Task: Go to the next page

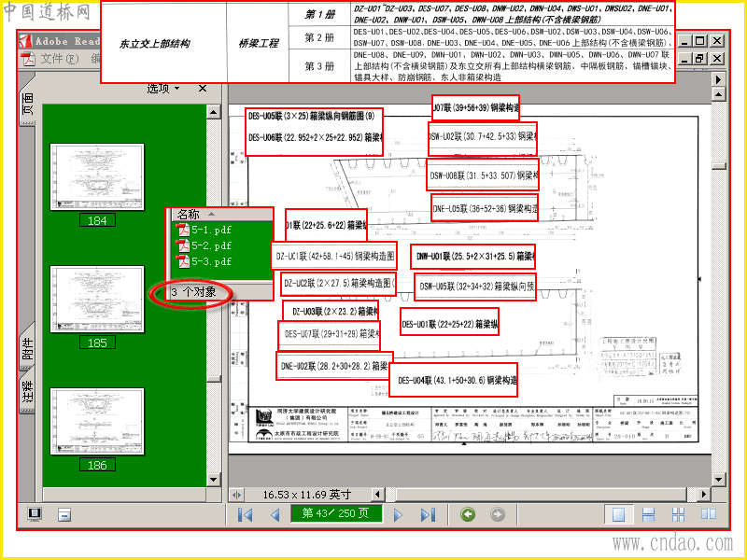Action: [398, 515]
